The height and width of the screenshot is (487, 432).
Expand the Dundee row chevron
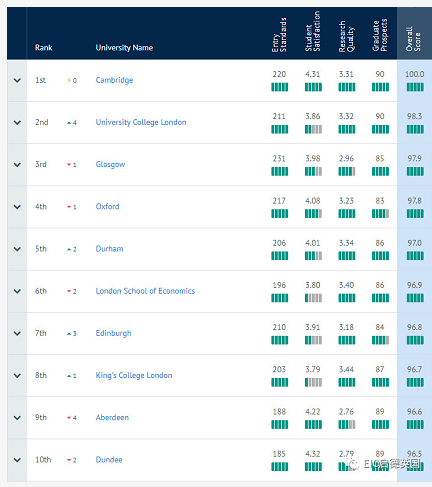click(x=17, y=460)
